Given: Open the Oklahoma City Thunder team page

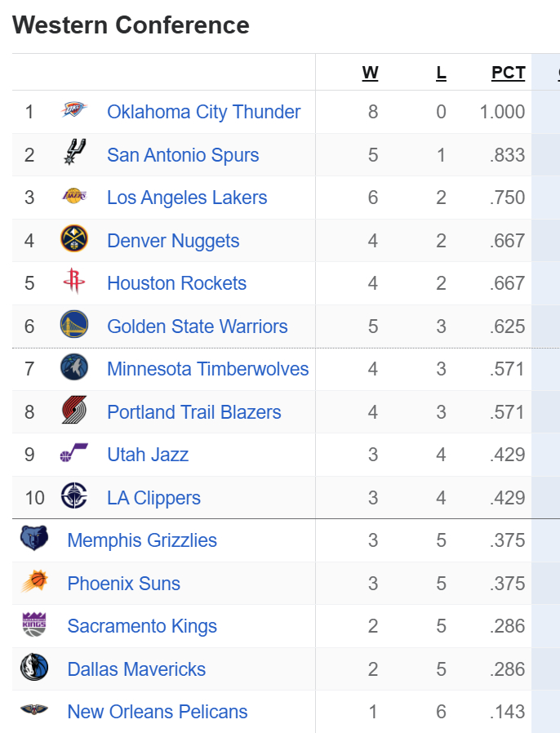Looking at the screenshot, I should pos(203,112).
